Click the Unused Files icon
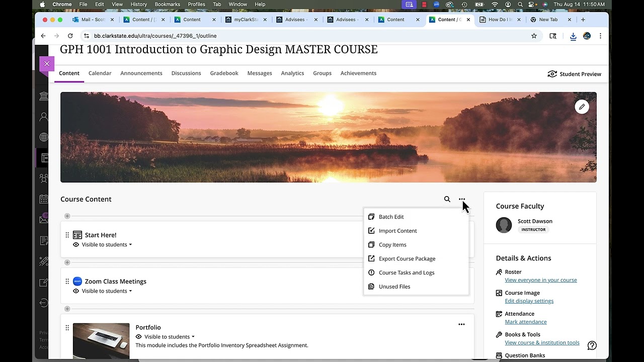Viewport: 644px width, 362px height. click(371, 287)
